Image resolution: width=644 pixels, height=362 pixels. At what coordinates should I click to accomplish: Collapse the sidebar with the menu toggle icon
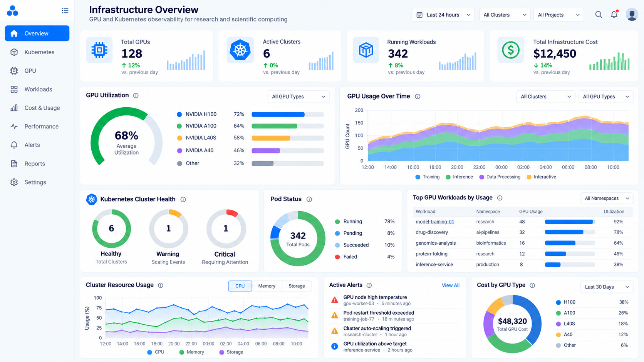(65, 11)
